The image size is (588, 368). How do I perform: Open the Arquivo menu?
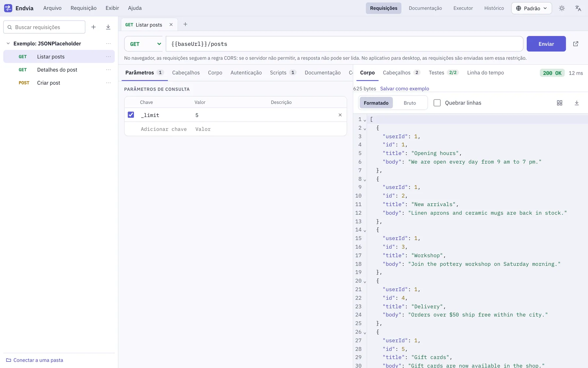pyautogui.click(x=52, y=8)
